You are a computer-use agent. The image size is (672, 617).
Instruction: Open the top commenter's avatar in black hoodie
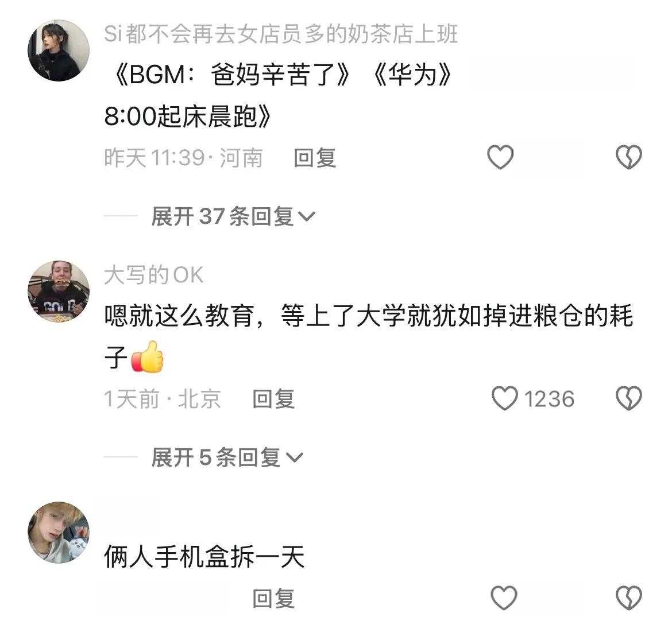[x=59, y=50]
